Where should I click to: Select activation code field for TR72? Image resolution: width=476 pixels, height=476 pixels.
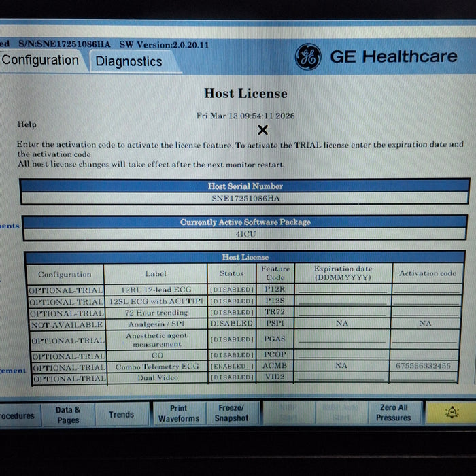426,312
